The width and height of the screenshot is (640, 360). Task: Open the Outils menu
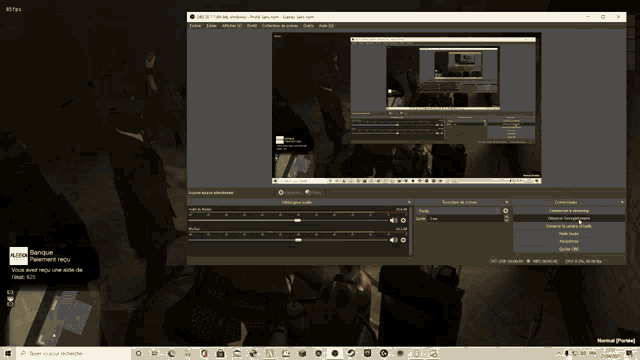(309, 25)
